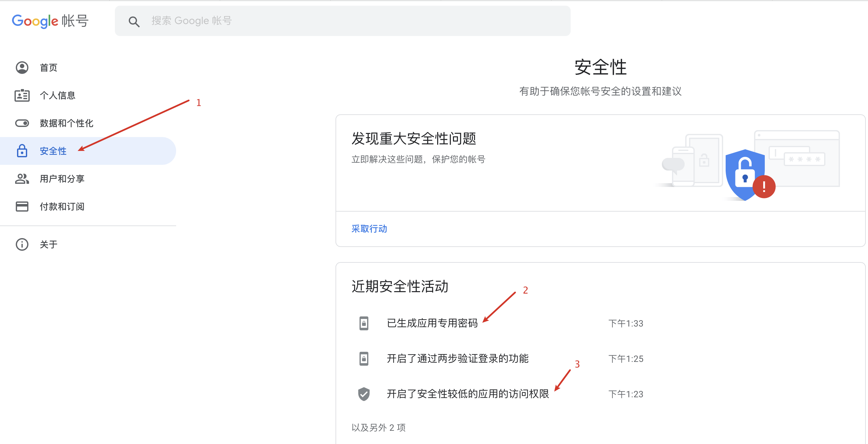
Task: Click the 用户和分享 people icon
Action: pyautogui.click(x=22, y=178)
